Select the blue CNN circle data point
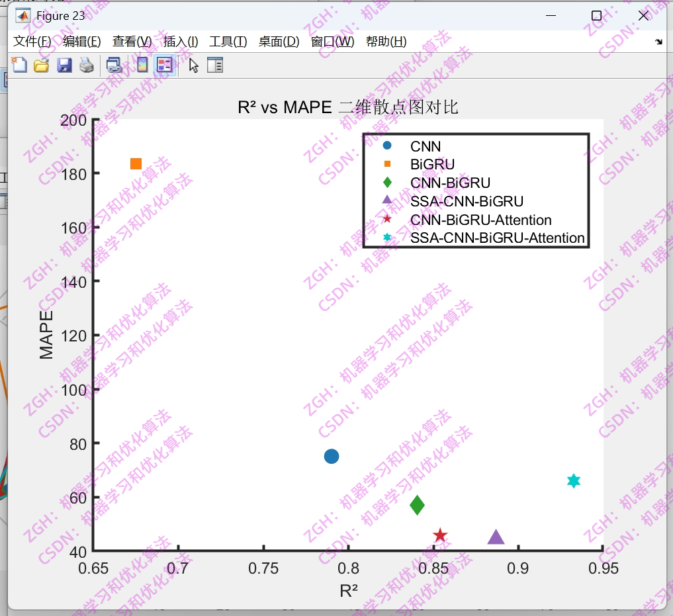Viewport: 673px width, 616px height. pos(332,456)
